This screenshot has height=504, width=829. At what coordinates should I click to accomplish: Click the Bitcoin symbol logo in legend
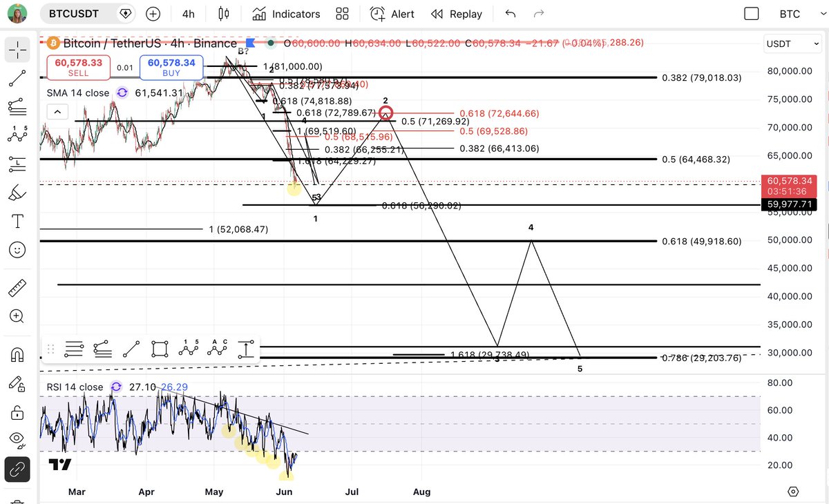(53, 43)
